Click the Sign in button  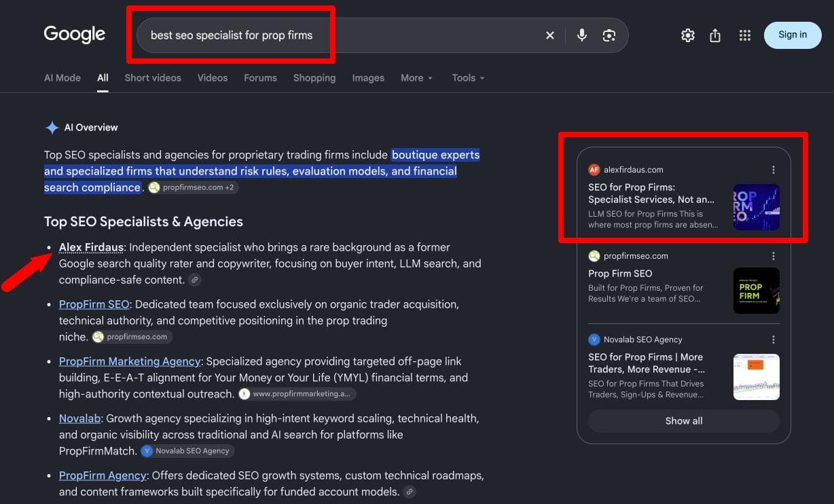click(x=793, y=35)
